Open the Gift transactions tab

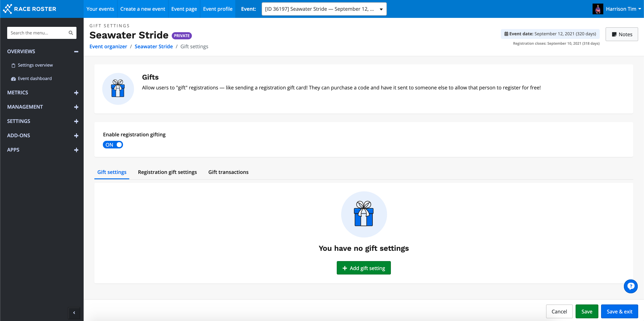tap(228, 172)
